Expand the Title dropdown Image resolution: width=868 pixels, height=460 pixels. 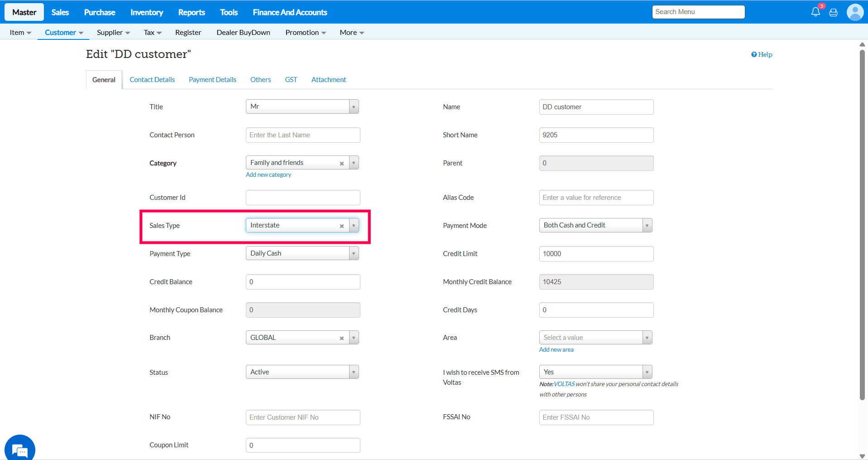[354, 107]
